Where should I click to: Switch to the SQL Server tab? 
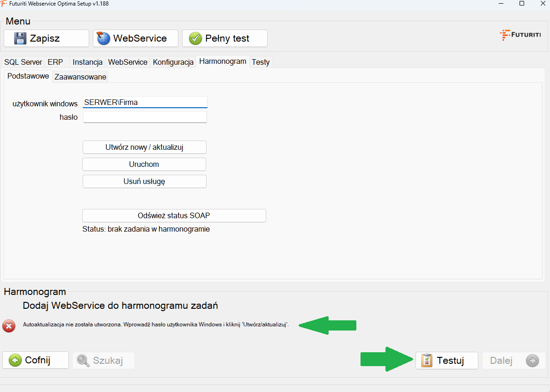23,62
